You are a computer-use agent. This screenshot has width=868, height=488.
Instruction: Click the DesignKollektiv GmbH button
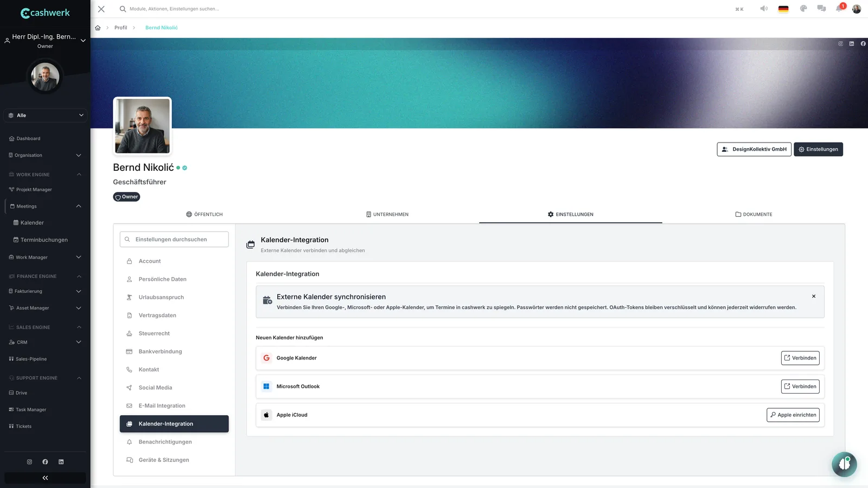point(754,149)
